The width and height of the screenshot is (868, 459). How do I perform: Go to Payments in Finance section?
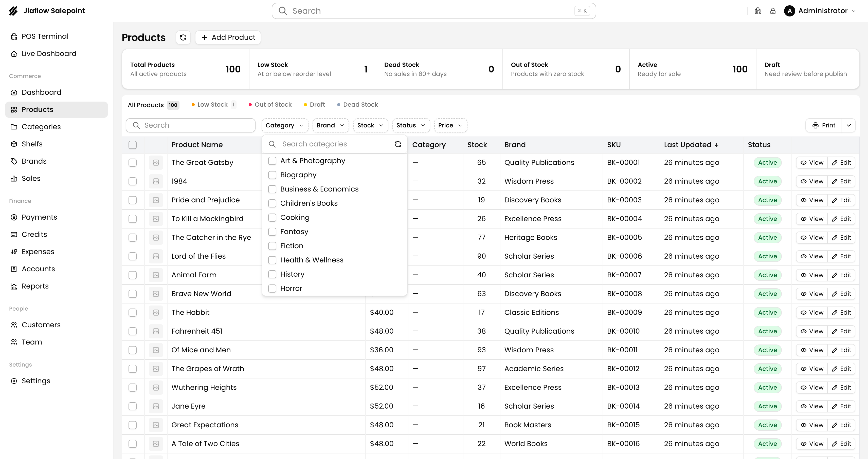(56, 217)
